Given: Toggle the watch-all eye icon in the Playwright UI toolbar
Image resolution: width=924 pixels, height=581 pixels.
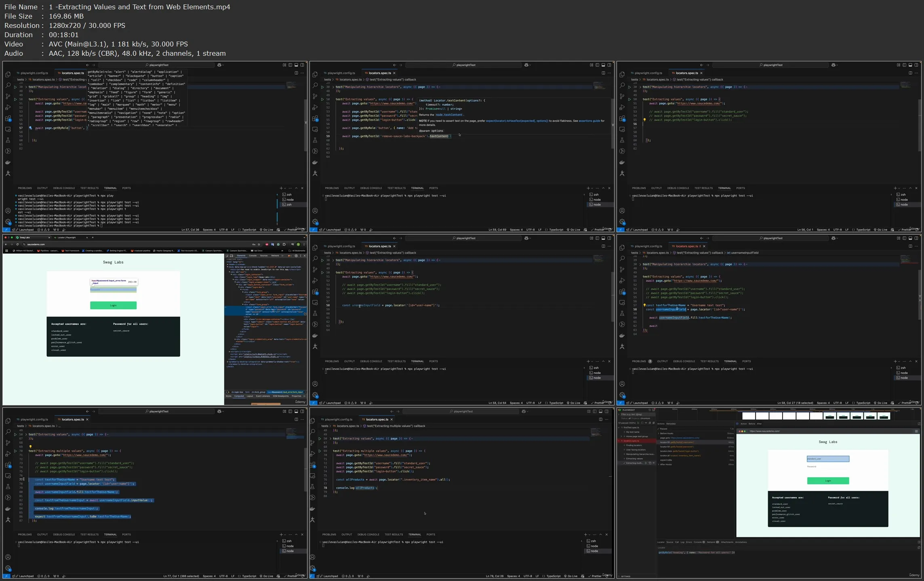Looking at the screenshot, I should 646,423.
